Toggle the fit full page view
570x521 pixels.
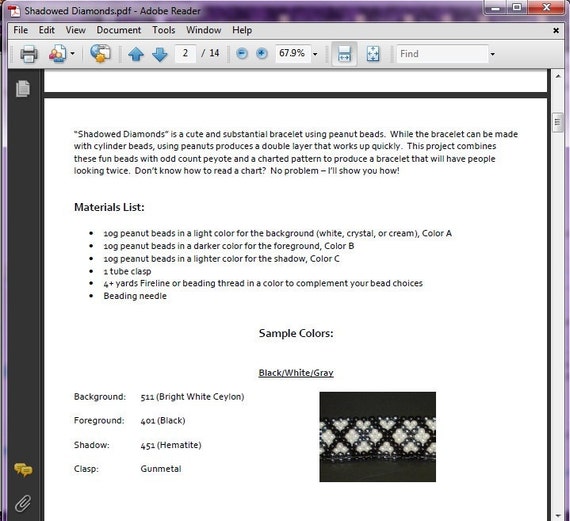(x=373, y=54)
